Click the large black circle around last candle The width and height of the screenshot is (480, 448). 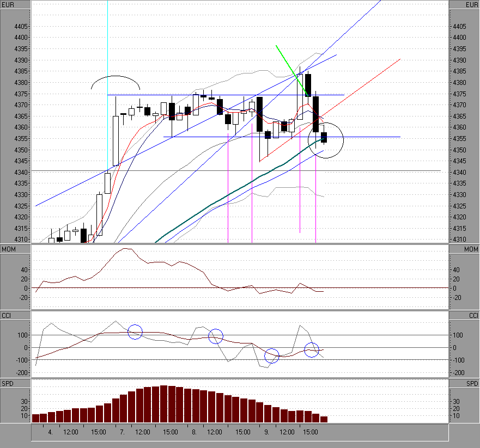tap(326, 140)
